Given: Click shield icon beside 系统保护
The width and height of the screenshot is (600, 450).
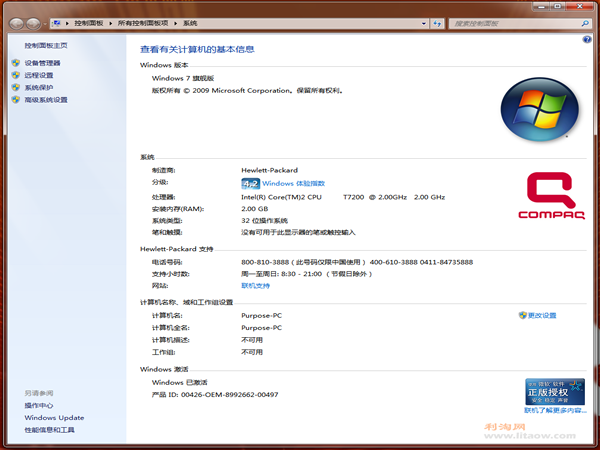Looking at the screenshot, I should [x=16, y=87].
